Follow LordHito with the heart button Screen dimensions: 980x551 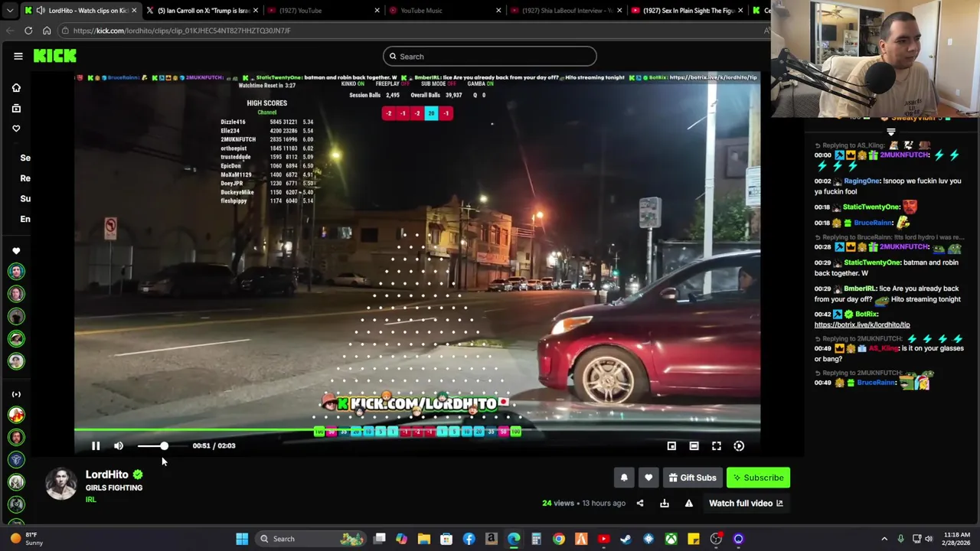tap(648, 478)
